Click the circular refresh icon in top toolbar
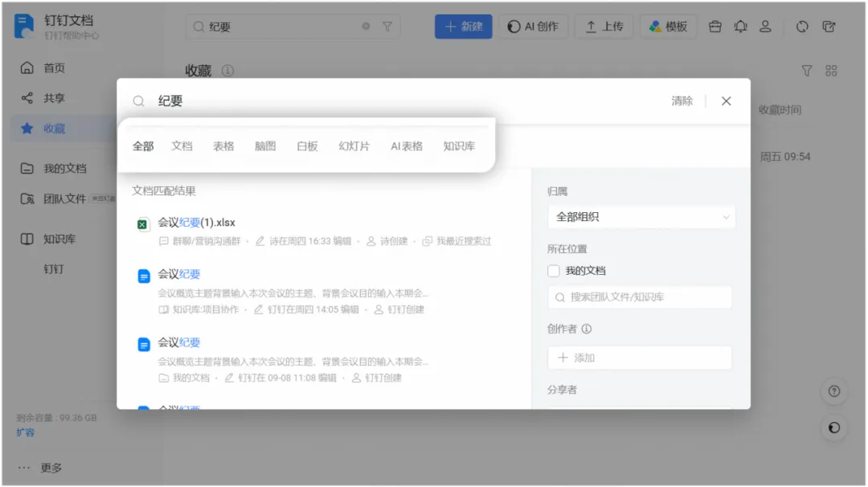The image size is (868, 487). 802,27
